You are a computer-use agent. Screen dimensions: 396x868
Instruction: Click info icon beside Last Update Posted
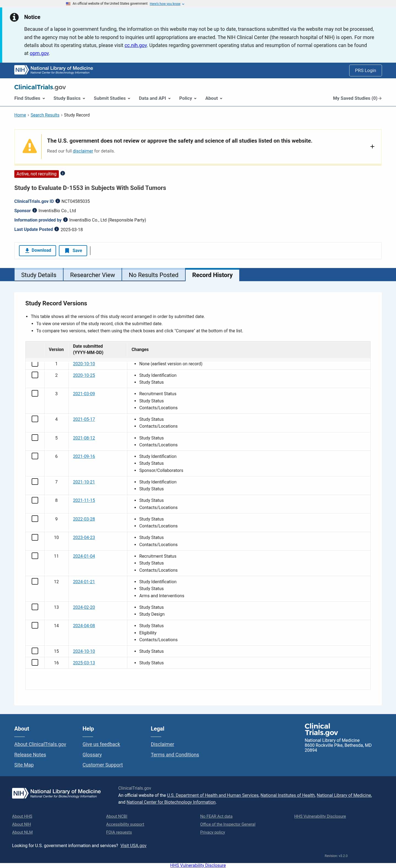click(57, 230)
